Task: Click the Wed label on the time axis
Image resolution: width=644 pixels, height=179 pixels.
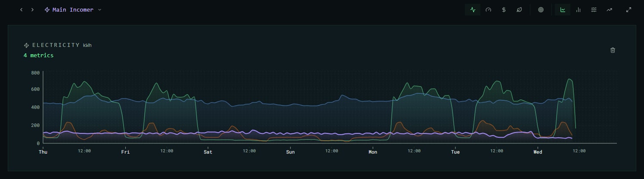Action: [x=538, y=152]
